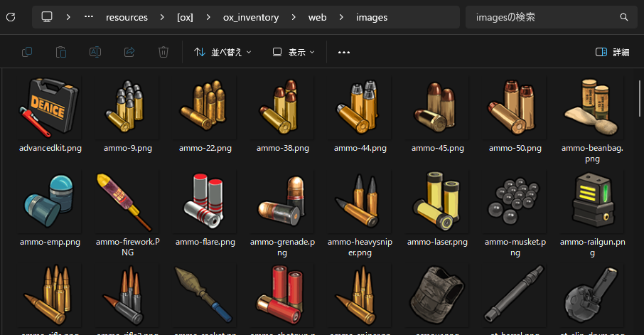Click the ammo-laser.png file name

pyautogui.click(x=437, y=242)
